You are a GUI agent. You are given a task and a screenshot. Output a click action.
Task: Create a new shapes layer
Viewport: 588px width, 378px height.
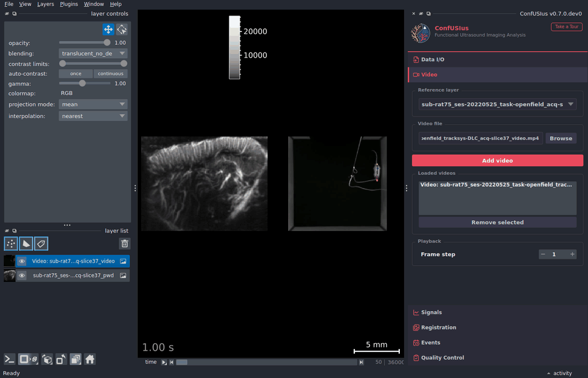pos(26,244)
